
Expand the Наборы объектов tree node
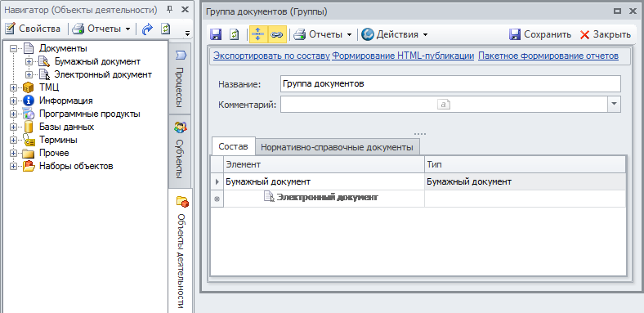click(x=13, y=167)
